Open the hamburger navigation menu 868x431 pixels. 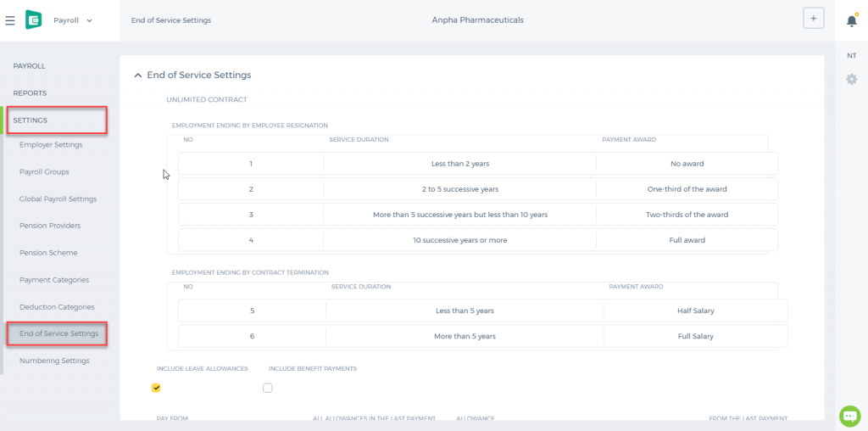pos(10,20)
